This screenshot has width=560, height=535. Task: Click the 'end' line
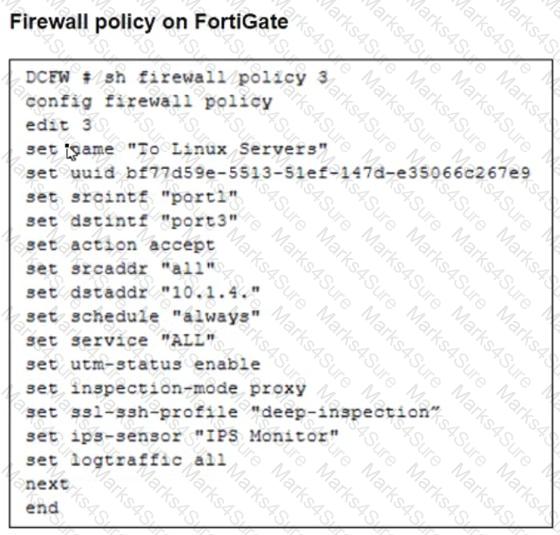coord(42,508)
